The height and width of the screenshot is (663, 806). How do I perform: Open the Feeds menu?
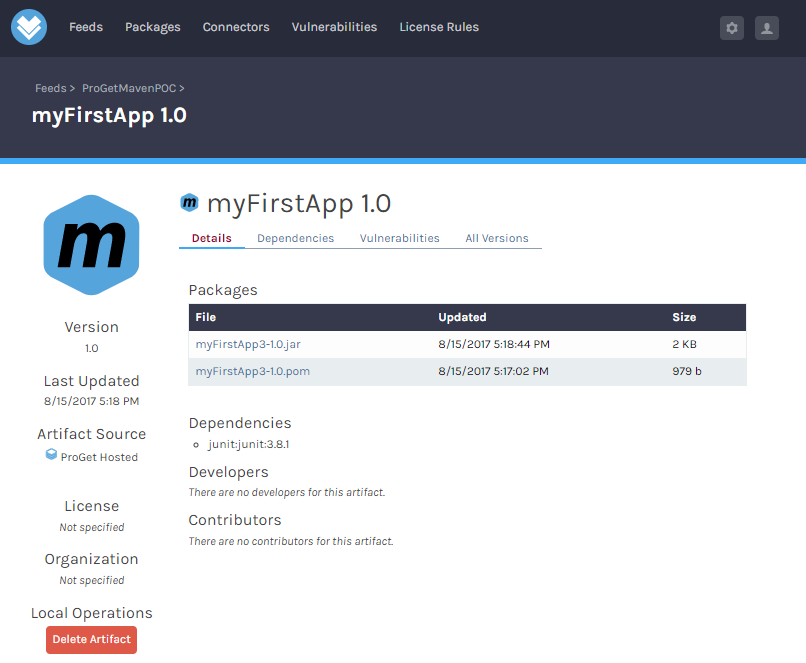[x=86, y=27]
